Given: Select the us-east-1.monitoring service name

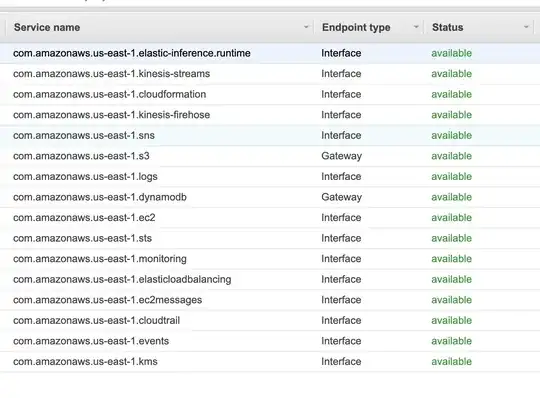Looking at the screenshot, I should [x=100, y=259].
